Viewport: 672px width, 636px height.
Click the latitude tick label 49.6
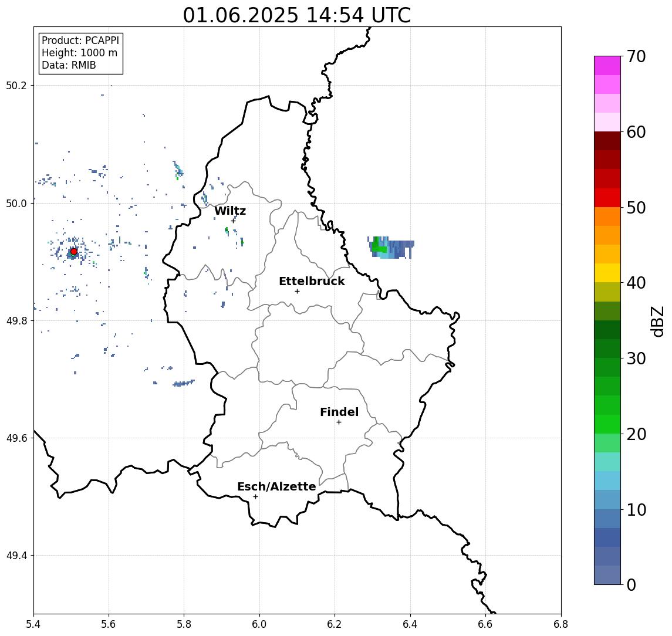click(x=16, y=438)
